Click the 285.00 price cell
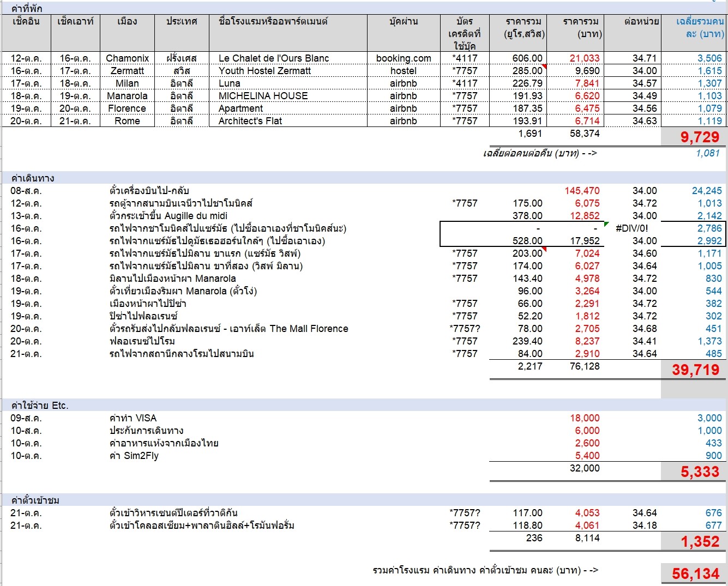The image size is (728, 586). click(518, 71)
